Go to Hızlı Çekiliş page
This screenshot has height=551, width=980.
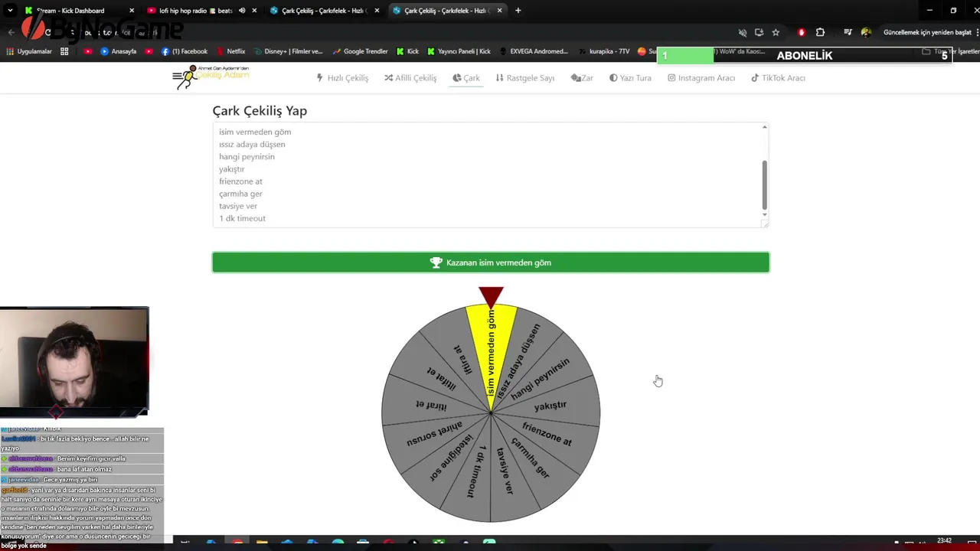point(342,78)
